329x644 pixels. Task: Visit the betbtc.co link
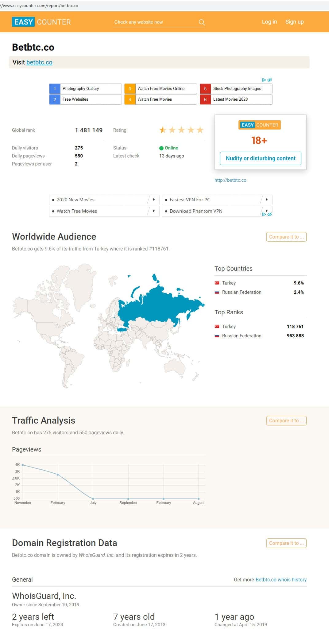(x=39, y=62)
